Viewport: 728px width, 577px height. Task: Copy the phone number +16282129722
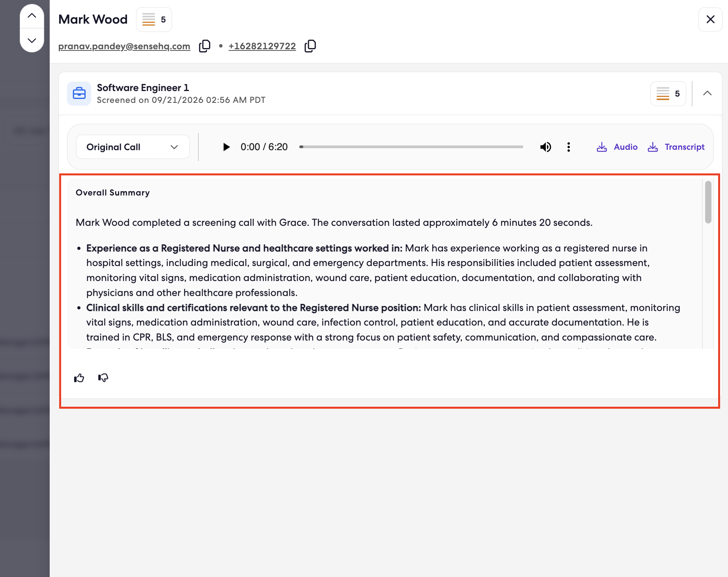(310, 46)
